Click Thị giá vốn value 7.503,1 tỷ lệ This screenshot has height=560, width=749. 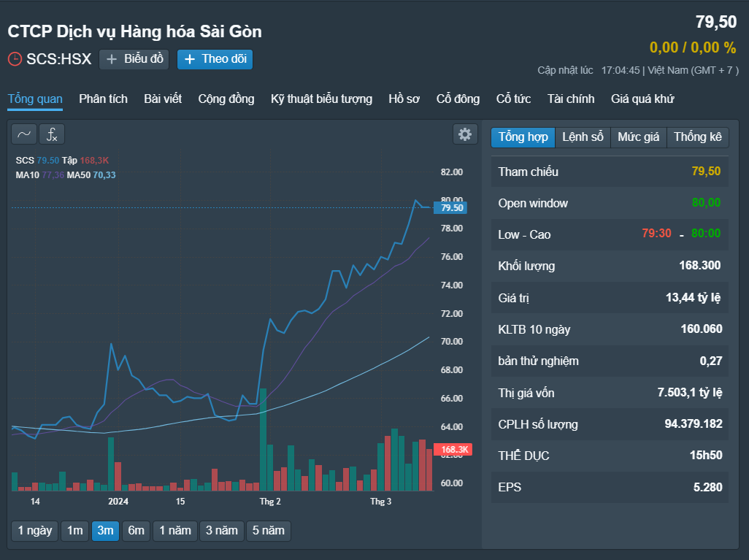pos(690,393)
